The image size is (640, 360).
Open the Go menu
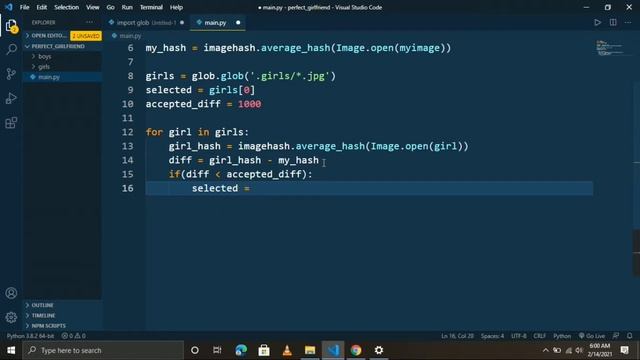click(111, 7)
